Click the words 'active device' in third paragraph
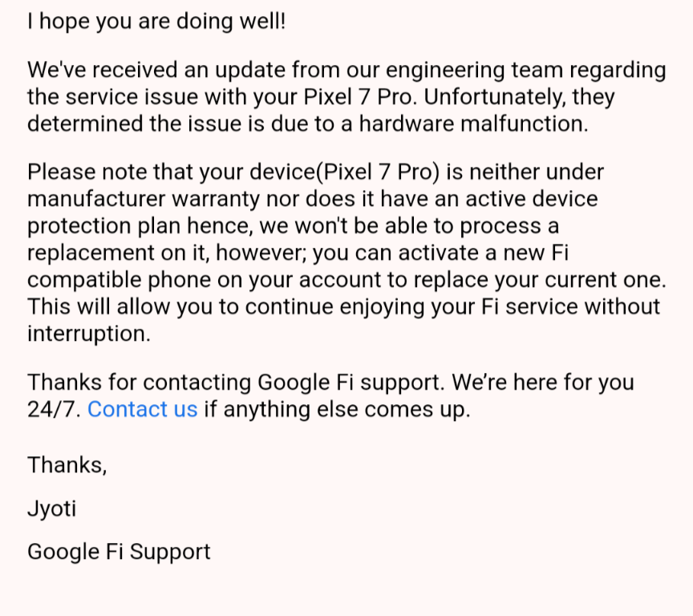Screen dimensions: 693x616 (x=531, y=199)
